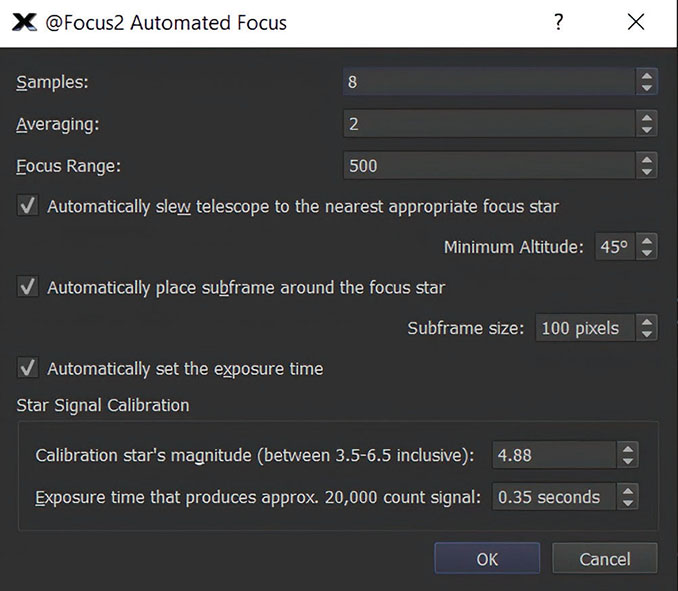Click the Samples label

(52, 82)
